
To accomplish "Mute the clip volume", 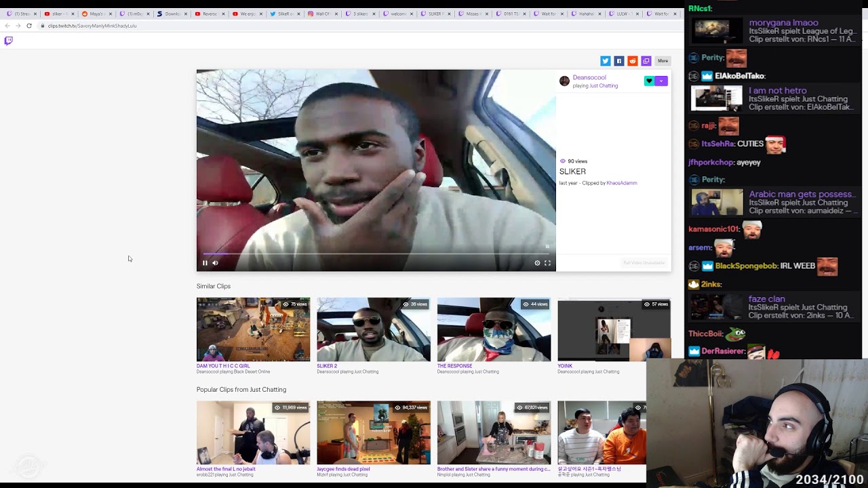I will [216, 263].
